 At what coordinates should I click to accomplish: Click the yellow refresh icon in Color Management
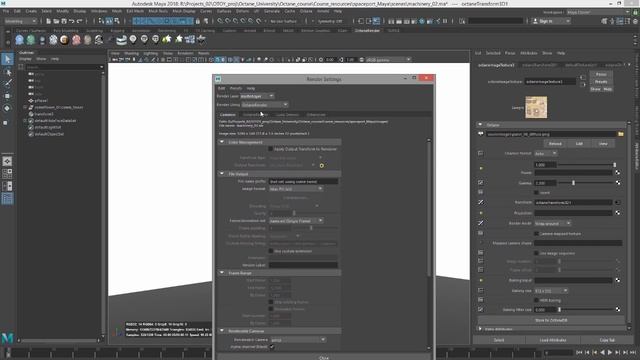pos(322,166)
